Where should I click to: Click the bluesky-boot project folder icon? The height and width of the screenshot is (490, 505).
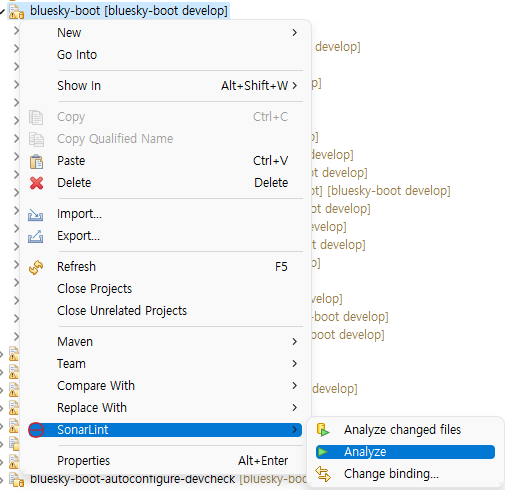pyautogui.click(x=16, y=12)
